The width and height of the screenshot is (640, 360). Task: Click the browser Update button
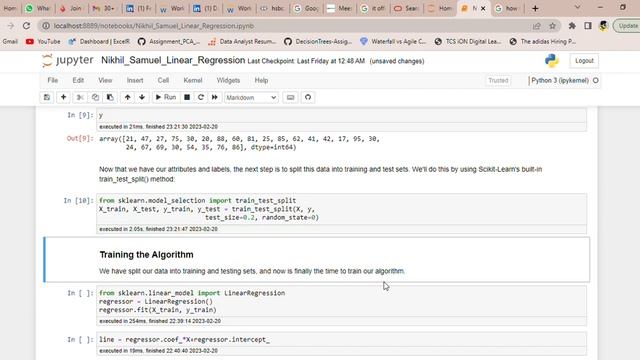pyautogui.click(x=627, y=26)
